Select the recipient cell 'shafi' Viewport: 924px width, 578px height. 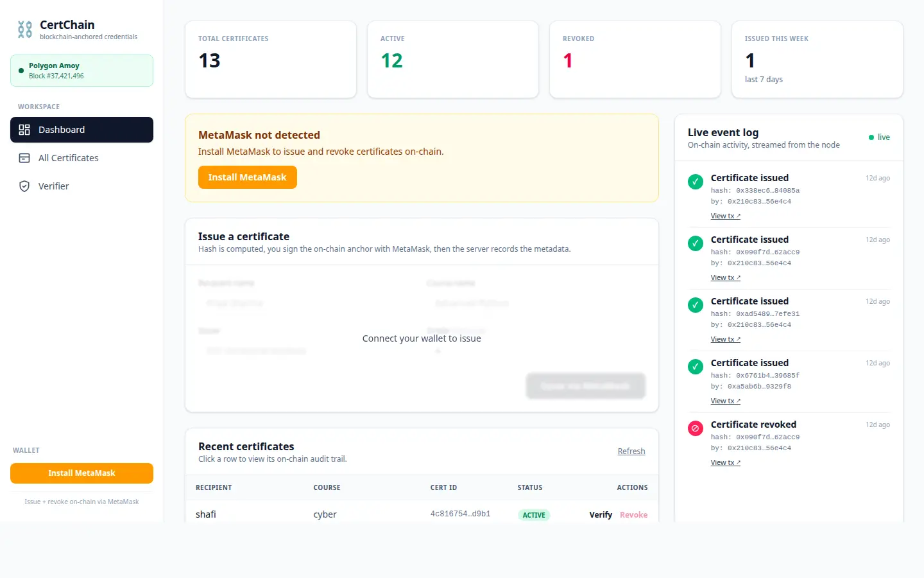206,514
